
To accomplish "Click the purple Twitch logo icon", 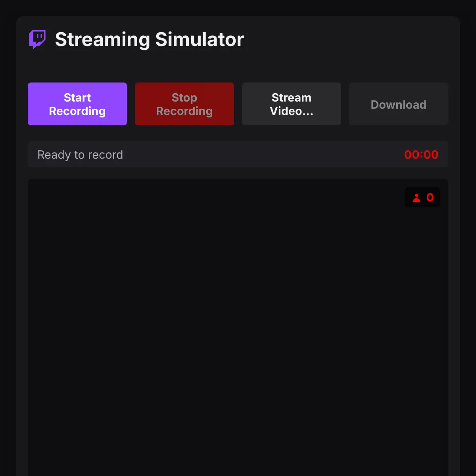I will pyautogui.click(x=37, y=39).
